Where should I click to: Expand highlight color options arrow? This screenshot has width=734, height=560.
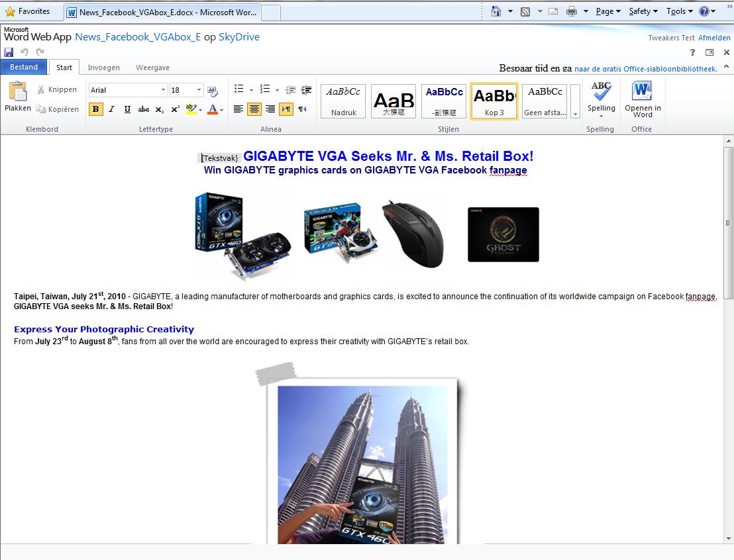tap(200, 110)
